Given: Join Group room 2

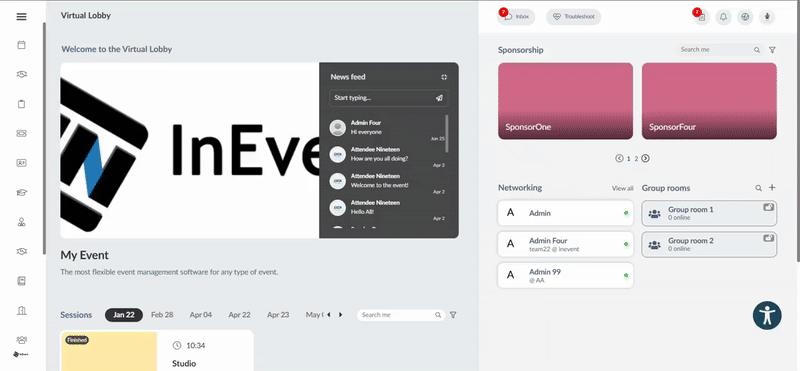Looking at the screenshot, I should pyautogui.click(x=709, y=244).
